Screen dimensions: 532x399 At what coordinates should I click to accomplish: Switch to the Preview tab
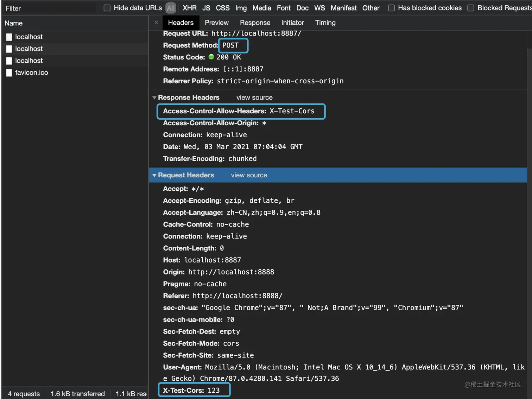(217, 23)
